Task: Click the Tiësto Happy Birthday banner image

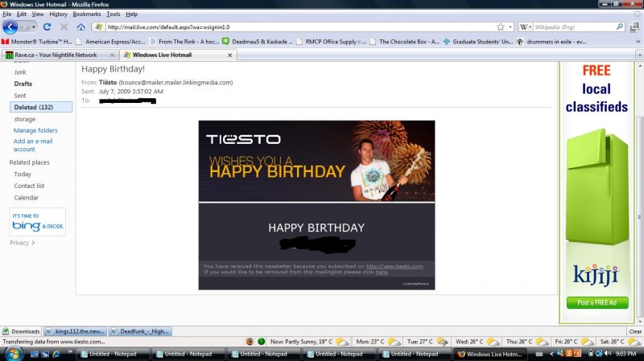Action: click(x=316, y=161)
